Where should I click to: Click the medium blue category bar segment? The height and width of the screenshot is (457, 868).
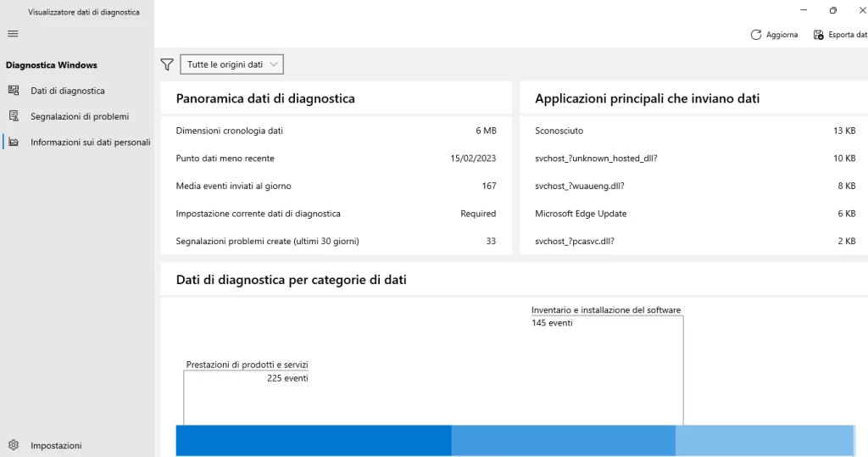coord(563,440)
